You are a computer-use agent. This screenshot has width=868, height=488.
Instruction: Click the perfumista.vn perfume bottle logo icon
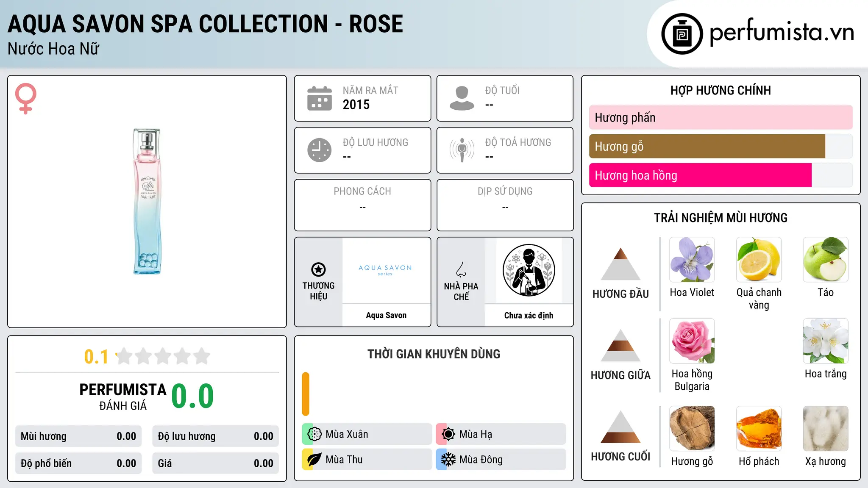(682, 34)
